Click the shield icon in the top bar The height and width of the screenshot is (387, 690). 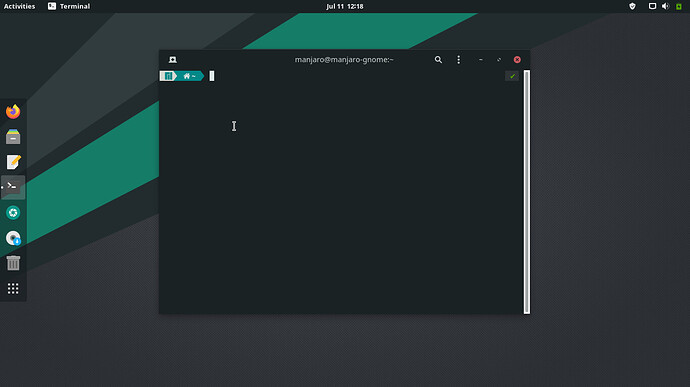(632, 6)
